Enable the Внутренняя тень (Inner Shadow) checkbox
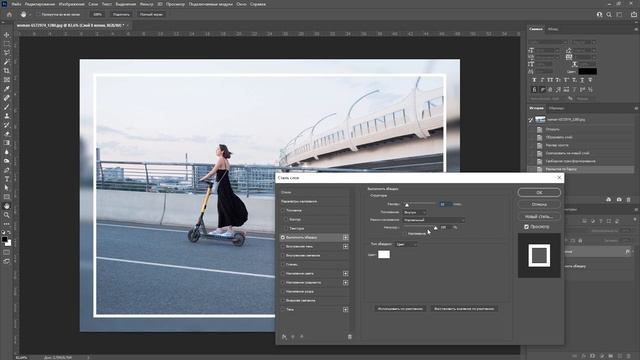The image size is (640, 360). pyautogui.click(x=282, y=246)
